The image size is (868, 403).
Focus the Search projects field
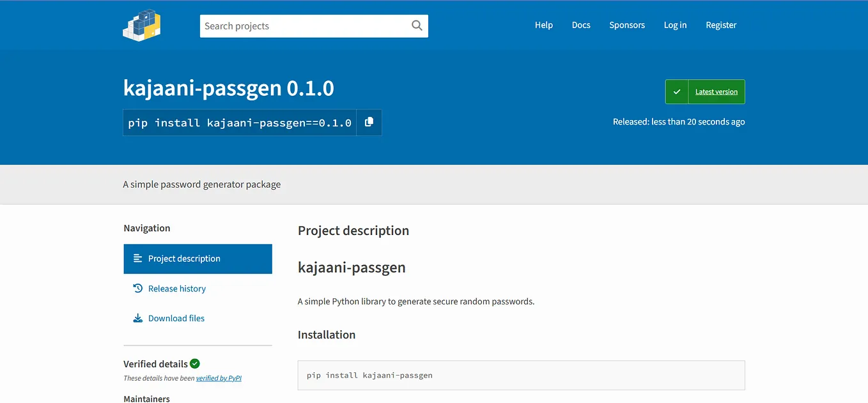[306, 26]
